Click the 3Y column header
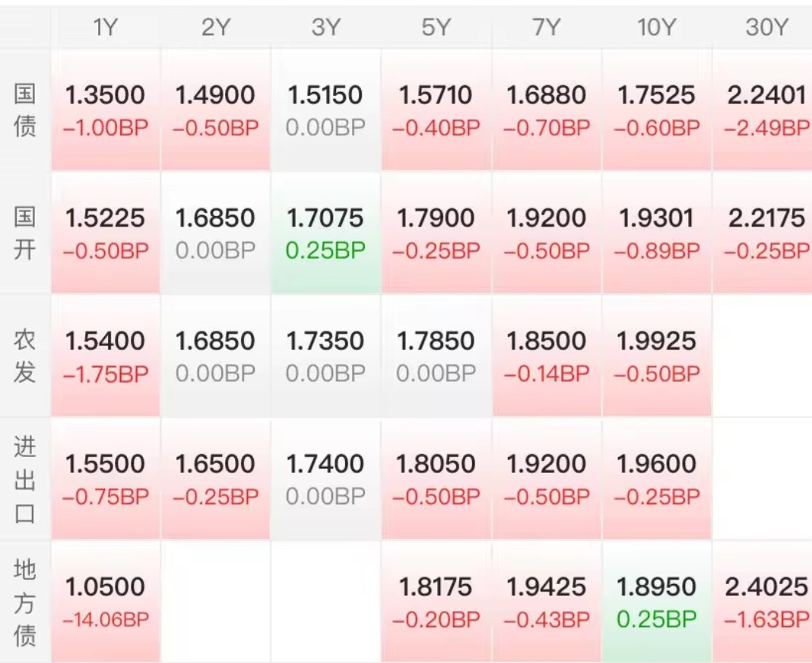The image size is (812, 663). pyautogui.click(x=325, y=28)
